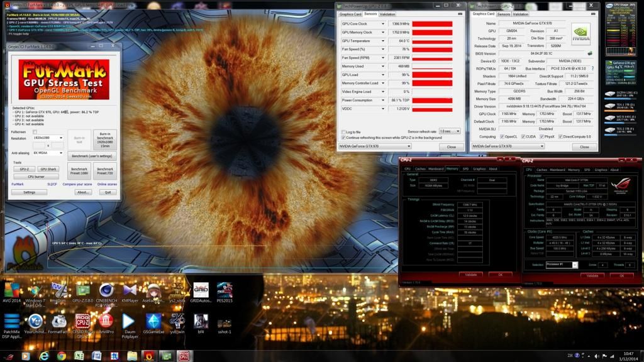This screenshot has width=644, height=362.
Task: Click the BIOS save chip icon in GPU-Z
Action: [590, 53]
